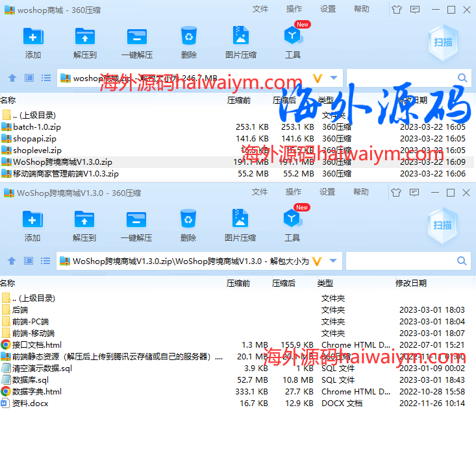Screen dimensions: 476x471
Task: Switch to list view in the bottom window
Action: click(46, 261)
